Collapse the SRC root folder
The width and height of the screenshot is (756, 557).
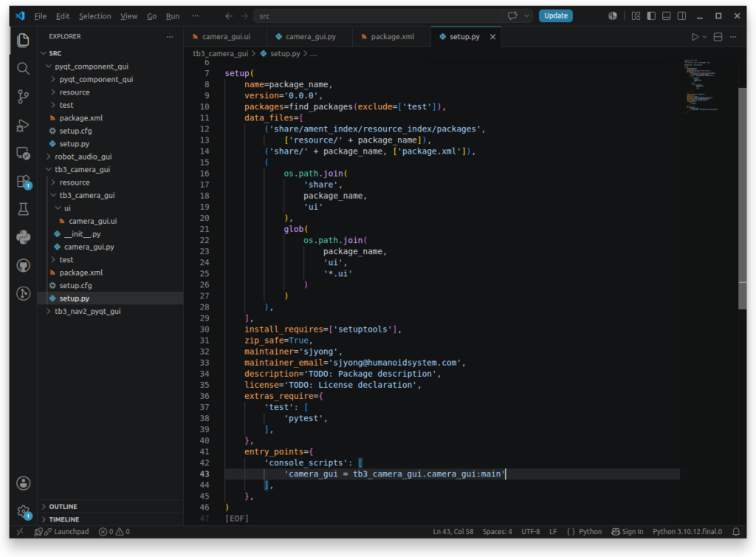44,53
